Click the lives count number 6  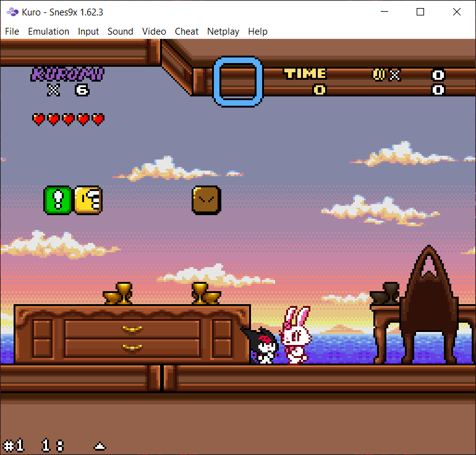[x=82, y=90]
